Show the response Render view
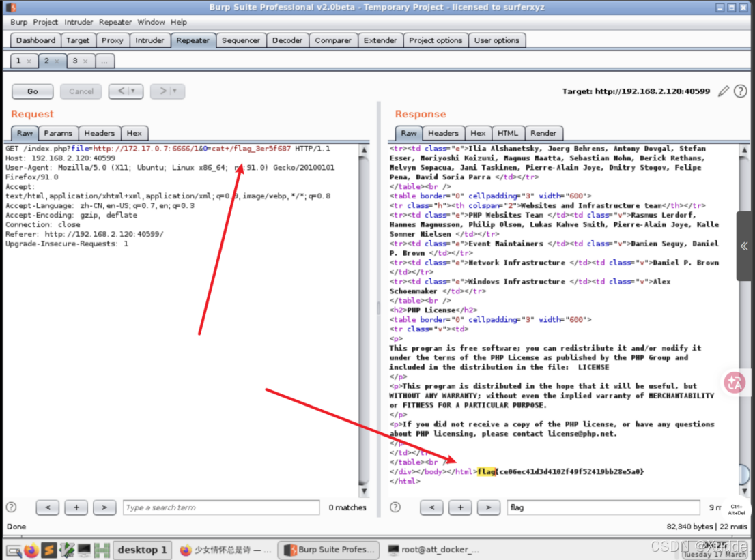This screenshot has width=755, height=560. (543, 133)
